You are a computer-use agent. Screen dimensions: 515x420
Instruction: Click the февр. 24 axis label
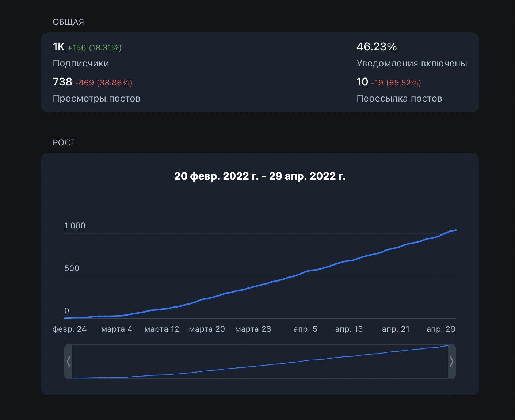click(x=69, y=329)
